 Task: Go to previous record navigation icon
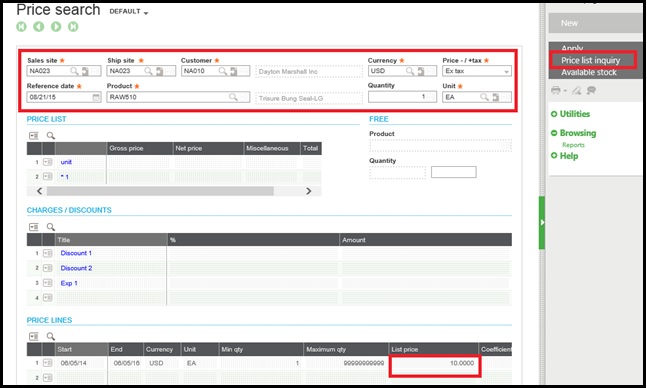[39, 27]
